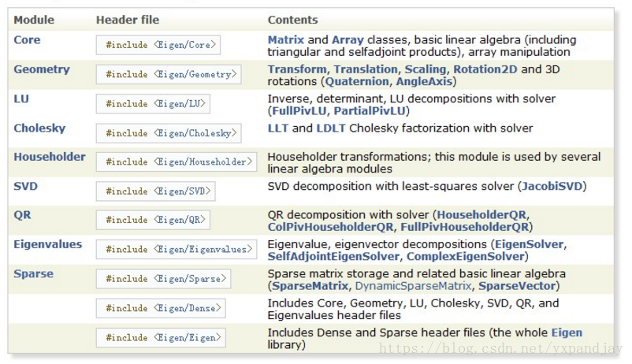This screenshot has height=364, width=632.
Task: Open the JacobiSVD link
Action: click(552, 186)
